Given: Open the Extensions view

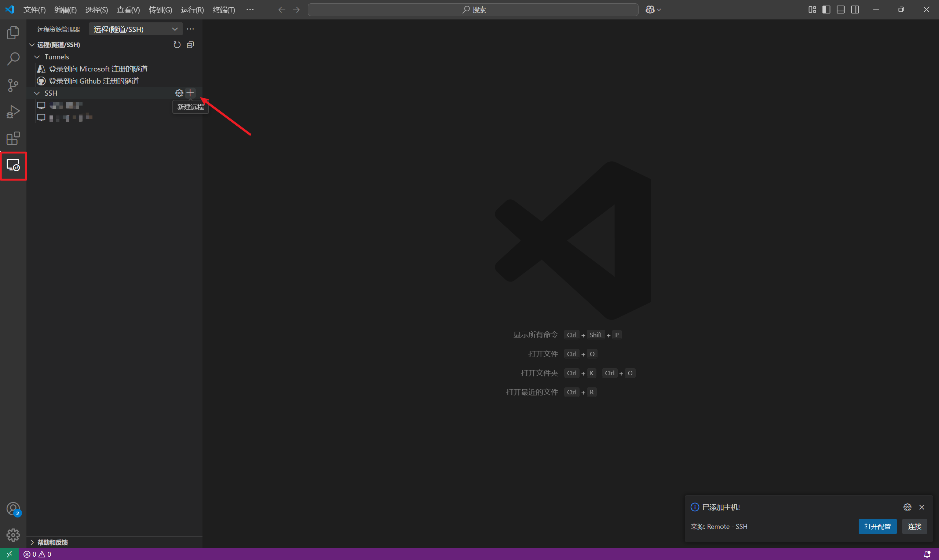Looking at the screenshot, I should pyautogui.click(x=13, y=138).
